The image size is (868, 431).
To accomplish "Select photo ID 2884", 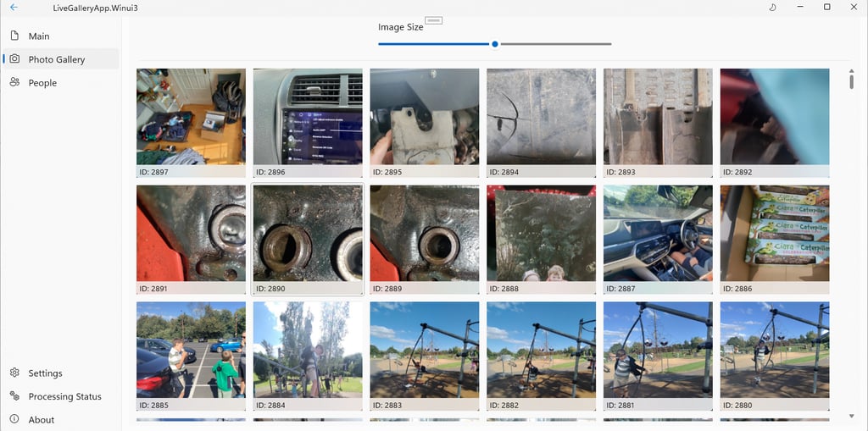I will tap(308, 356).
